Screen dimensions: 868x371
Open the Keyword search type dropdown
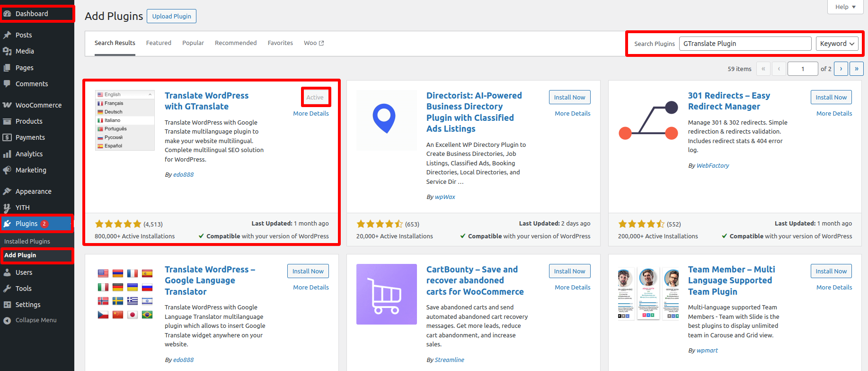point(837,44)
